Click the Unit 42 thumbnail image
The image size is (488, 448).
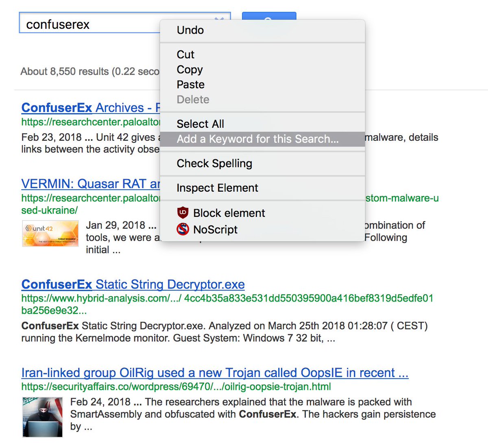50,234
